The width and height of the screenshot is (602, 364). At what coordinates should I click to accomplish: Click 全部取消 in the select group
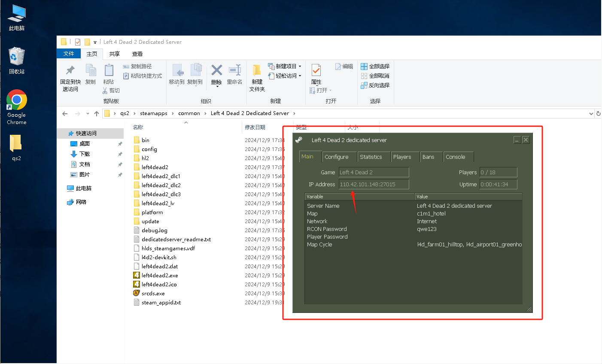375,76
